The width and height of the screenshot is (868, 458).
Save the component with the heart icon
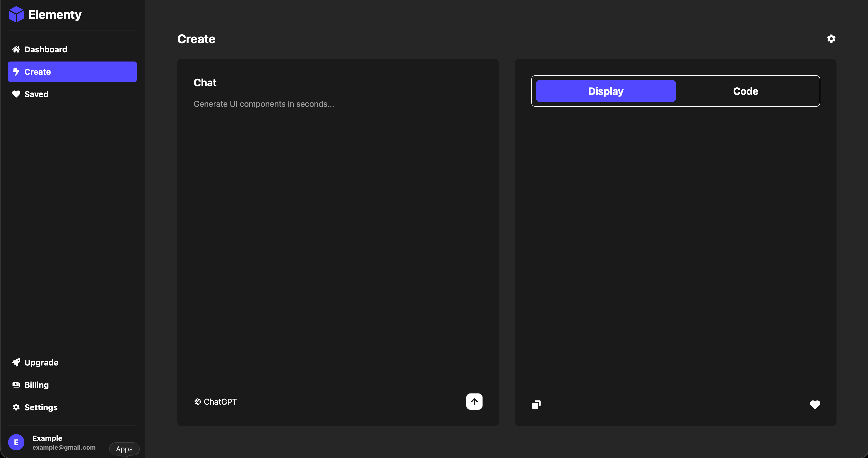coord(815,405)
